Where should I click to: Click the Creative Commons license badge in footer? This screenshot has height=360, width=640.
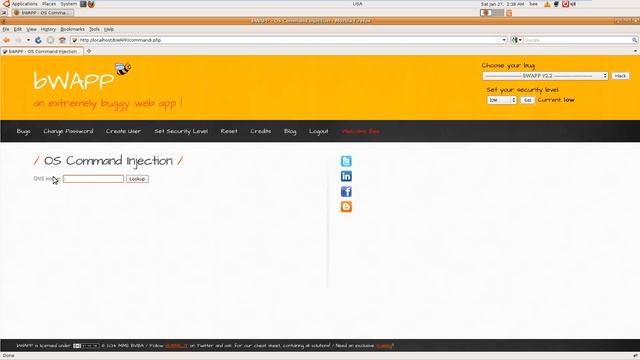86,346
